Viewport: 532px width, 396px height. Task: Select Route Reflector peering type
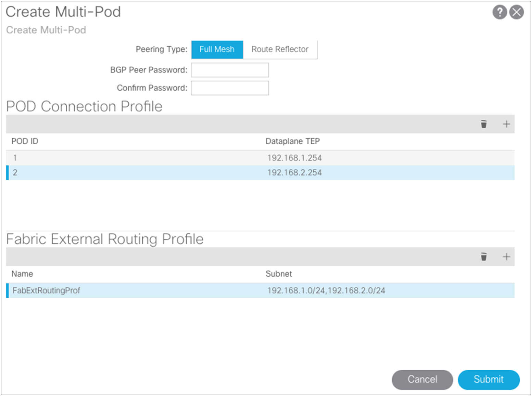(x=280, y=49)
